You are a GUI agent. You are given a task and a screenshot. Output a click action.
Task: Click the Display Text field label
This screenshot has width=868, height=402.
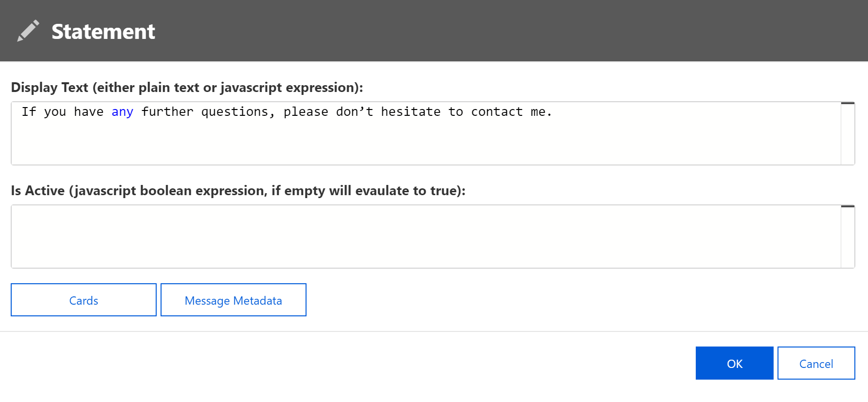(x=187, y=88)
